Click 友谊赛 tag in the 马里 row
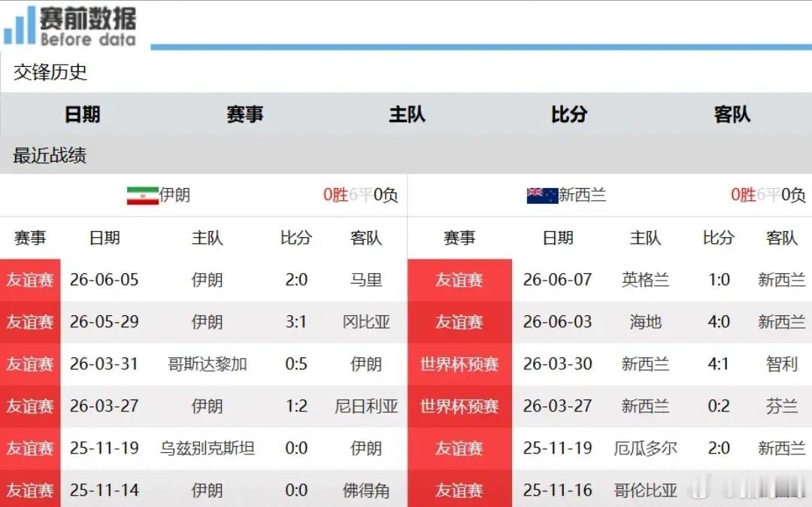The height and width of the screenshot is (507, 812). pyautogui.click(x=29, y=280)
